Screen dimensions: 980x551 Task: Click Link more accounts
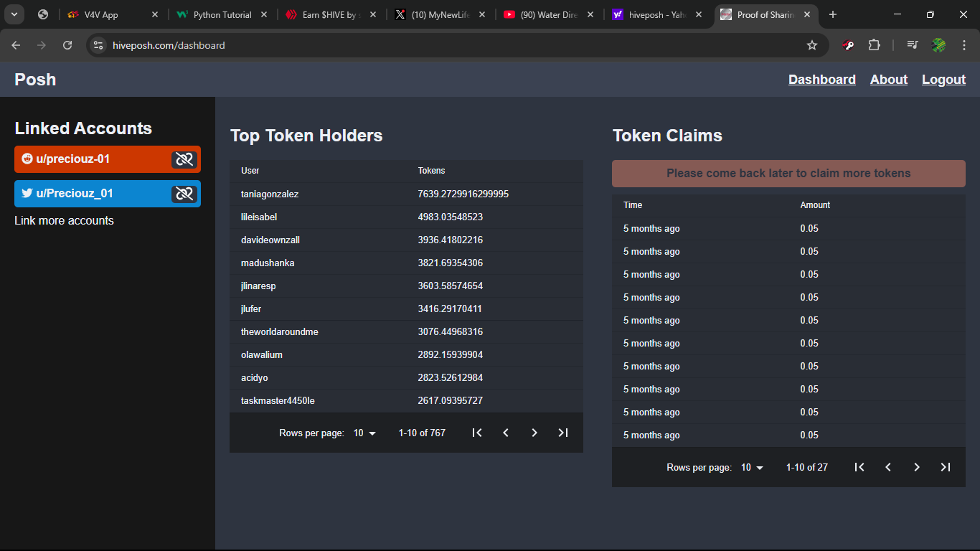point(64,220)
